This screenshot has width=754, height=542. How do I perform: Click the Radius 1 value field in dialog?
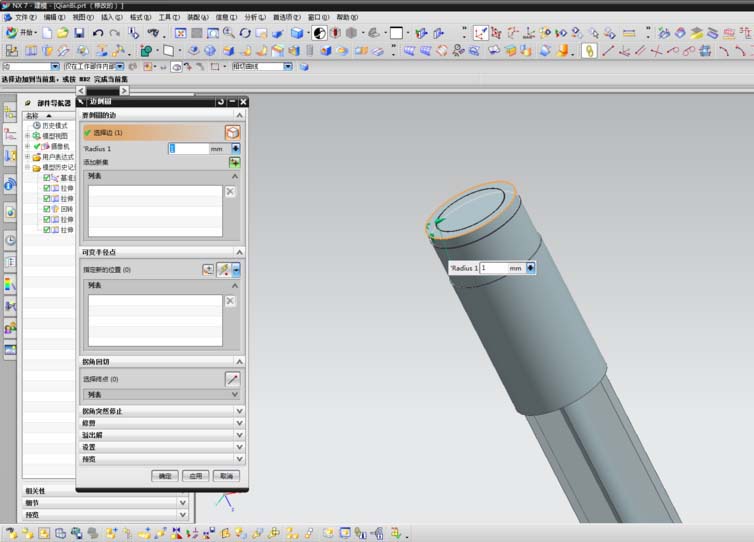[x=188, y=149]
